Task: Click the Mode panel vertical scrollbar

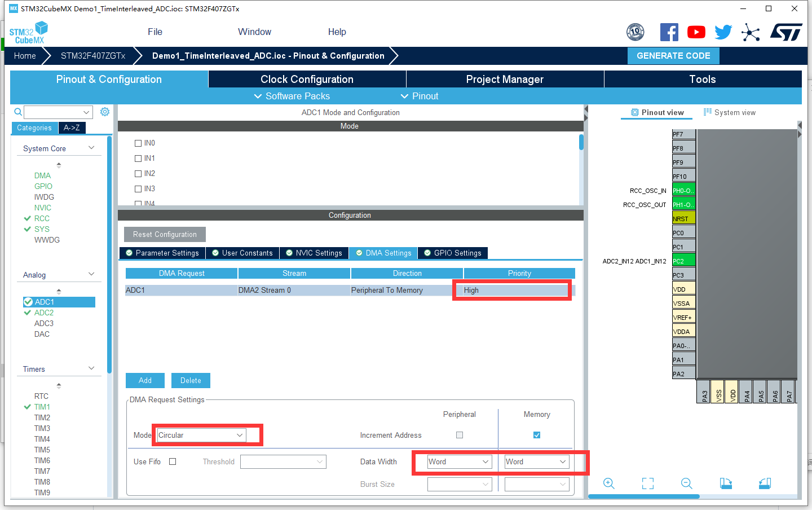Action: pyautogui.click(x=581, y=142)
